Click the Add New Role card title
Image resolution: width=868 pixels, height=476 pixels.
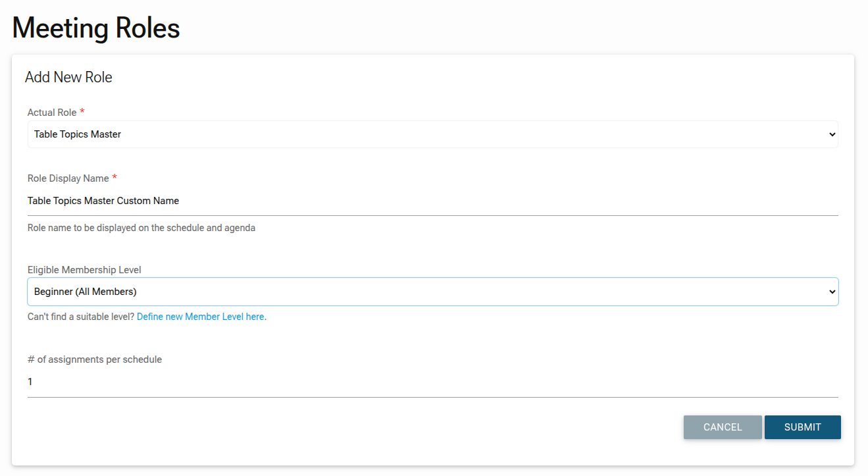68,77
